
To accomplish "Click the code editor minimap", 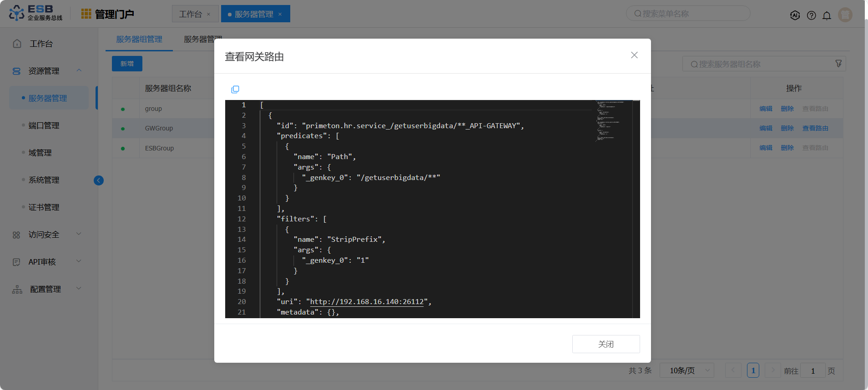I will point(612,121).
